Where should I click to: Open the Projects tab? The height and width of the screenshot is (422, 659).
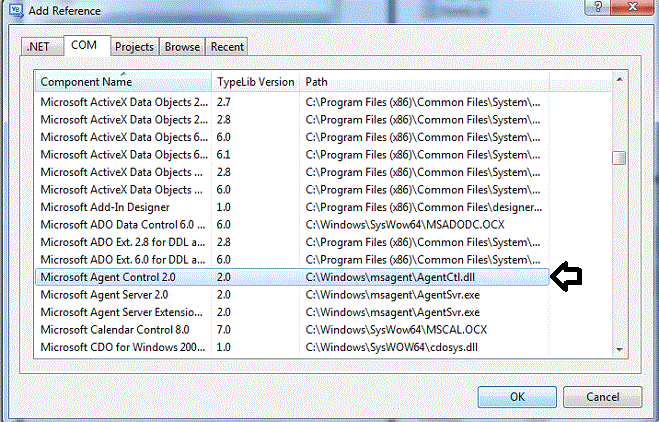[134, 47]
